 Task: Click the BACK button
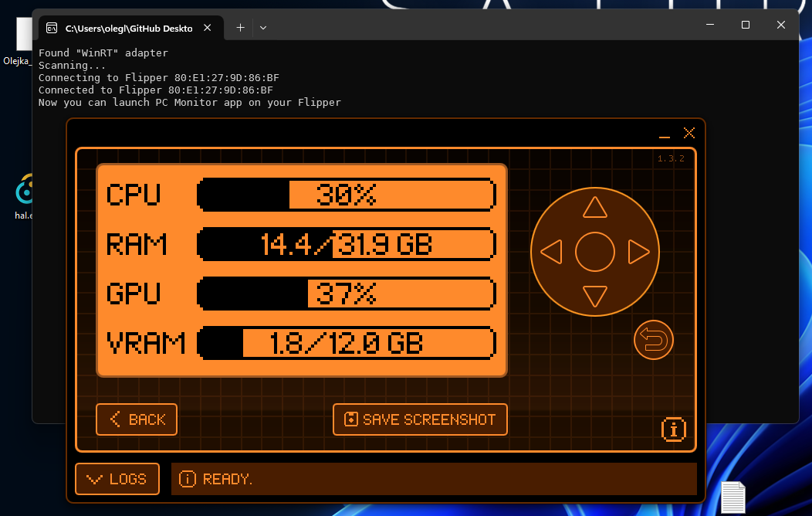coord(137,419)
